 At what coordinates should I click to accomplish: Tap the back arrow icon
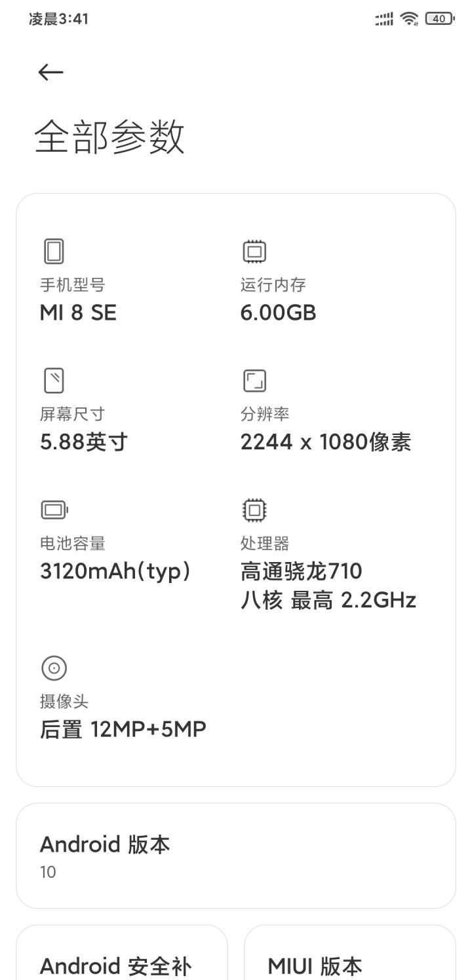51,72
